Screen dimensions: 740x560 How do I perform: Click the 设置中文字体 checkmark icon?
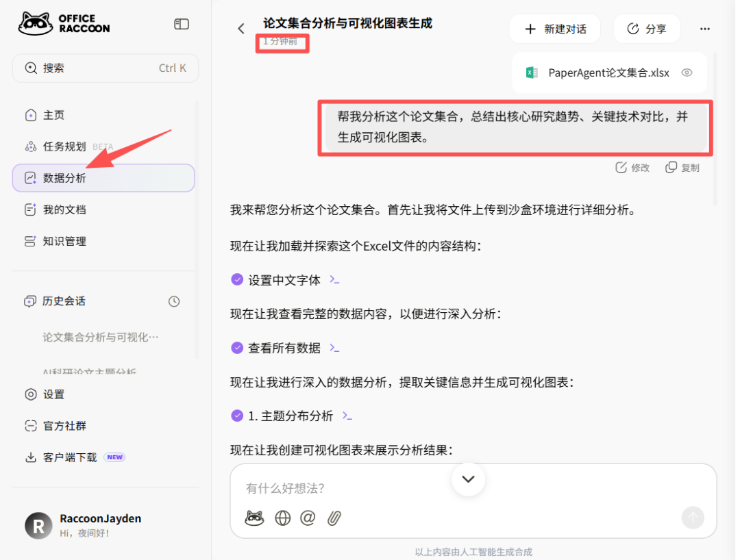[x=237, y=279]
